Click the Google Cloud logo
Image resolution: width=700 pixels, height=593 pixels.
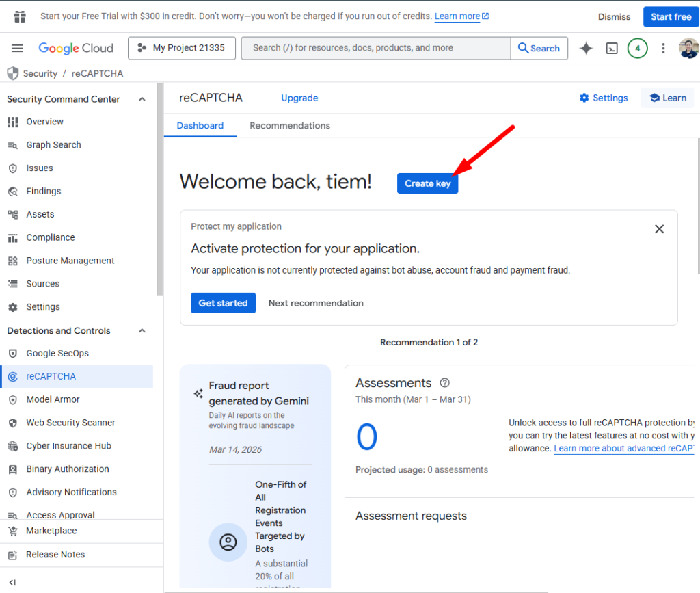coord(76,48)
